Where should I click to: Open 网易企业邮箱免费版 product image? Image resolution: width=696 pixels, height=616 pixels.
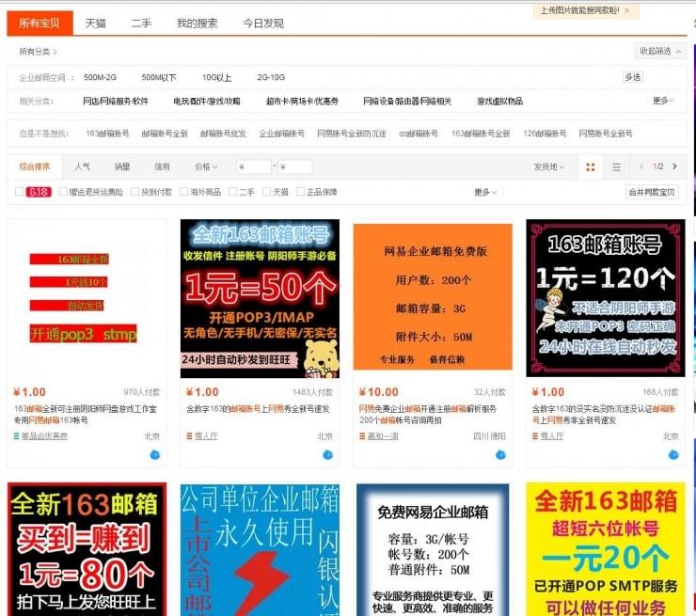coord(433,296)
